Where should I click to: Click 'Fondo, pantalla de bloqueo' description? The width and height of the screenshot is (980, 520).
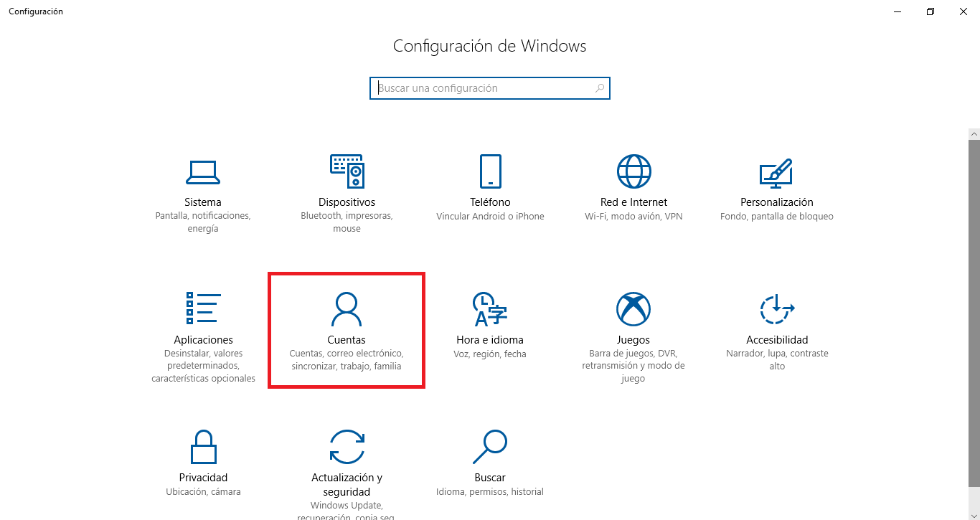777,216
